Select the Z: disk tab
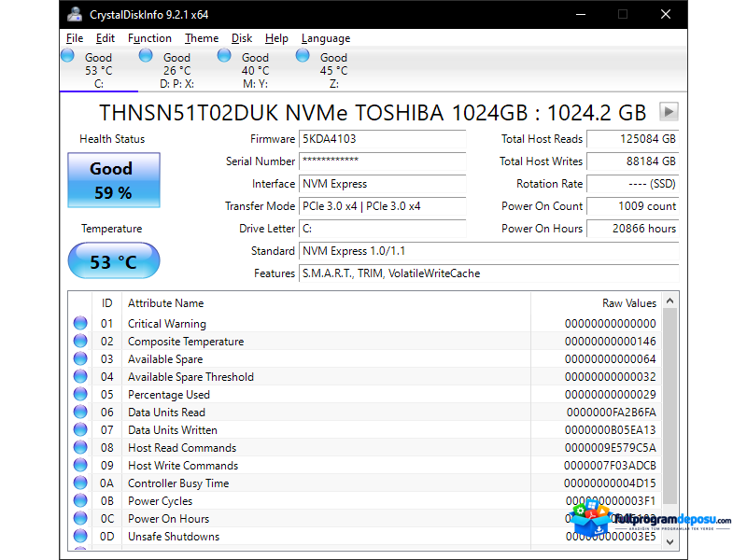 pyautogui.click(x=333, y=70)
